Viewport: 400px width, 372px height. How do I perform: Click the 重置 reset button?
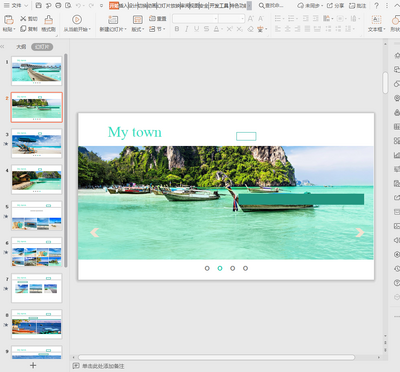[158, 19]
